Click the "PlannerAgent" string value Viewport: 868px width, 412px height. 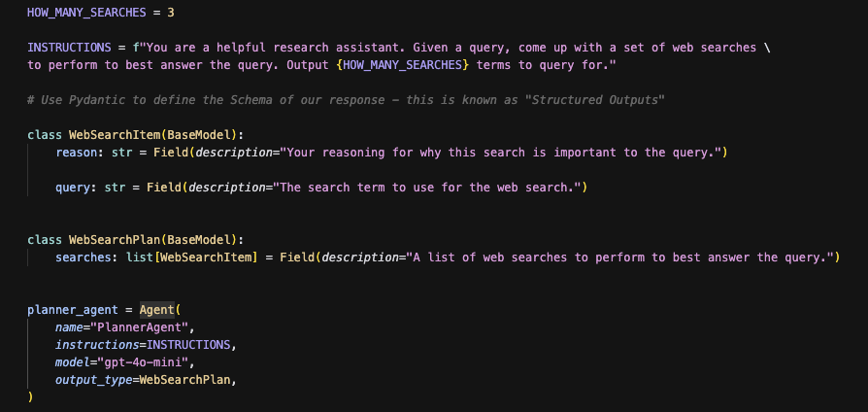(140, 327)
